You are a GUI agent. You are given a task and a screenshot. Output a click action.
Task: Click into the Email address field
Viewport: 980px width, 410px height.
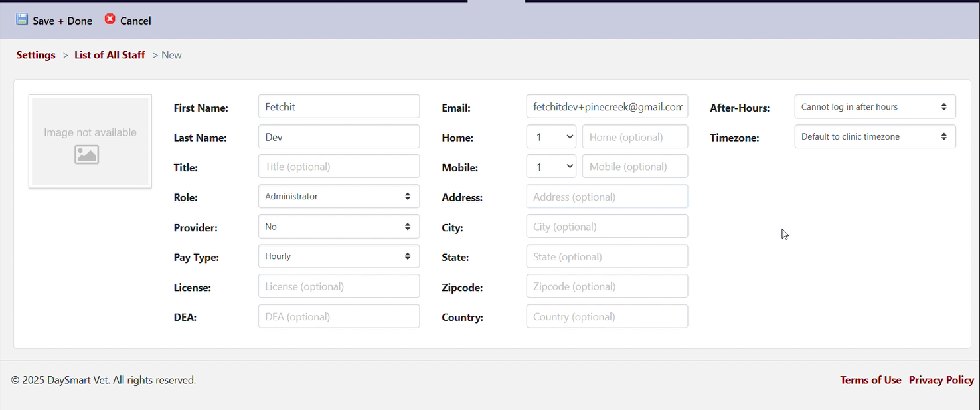pos(607,106)
